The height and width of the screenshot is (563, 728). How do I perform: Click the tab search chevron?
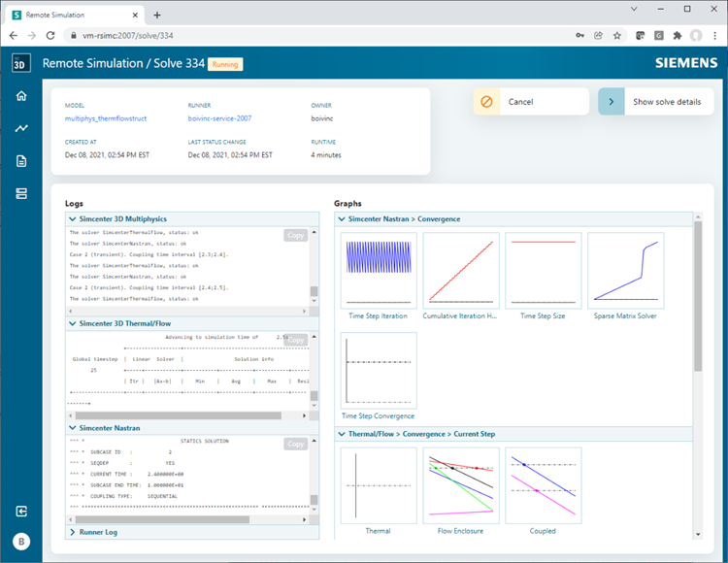(634, 9)
